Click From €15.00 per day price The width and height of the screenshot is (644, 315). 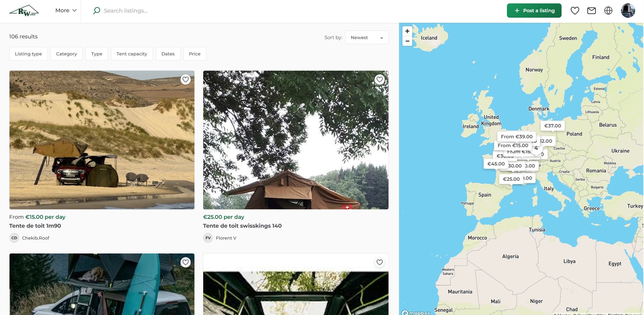37,217
